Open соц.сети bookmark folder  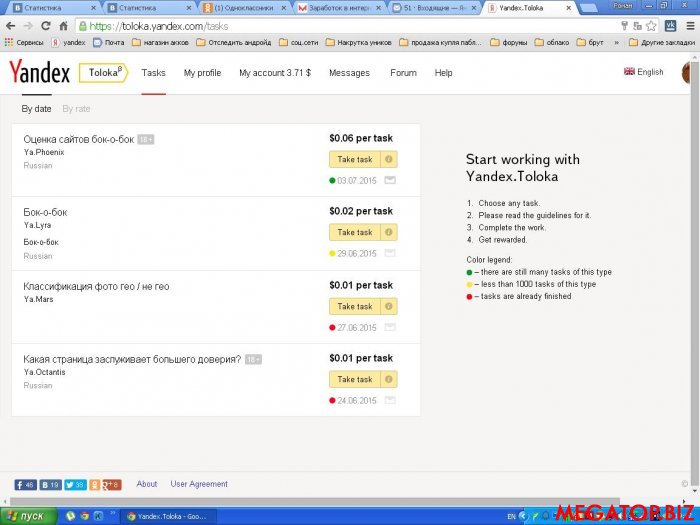click(x=299, y=42)
